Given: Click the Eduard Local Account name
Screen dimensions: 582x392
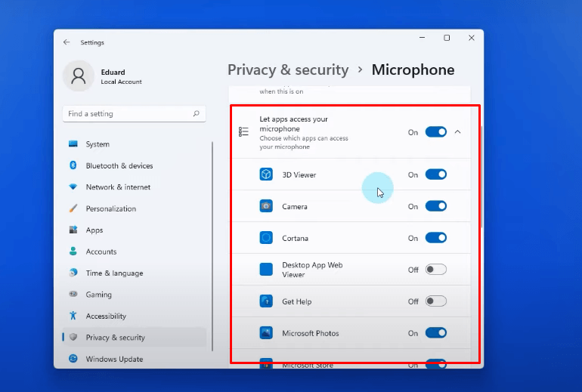Looking at the screenshot, I should tap(122, 77).
